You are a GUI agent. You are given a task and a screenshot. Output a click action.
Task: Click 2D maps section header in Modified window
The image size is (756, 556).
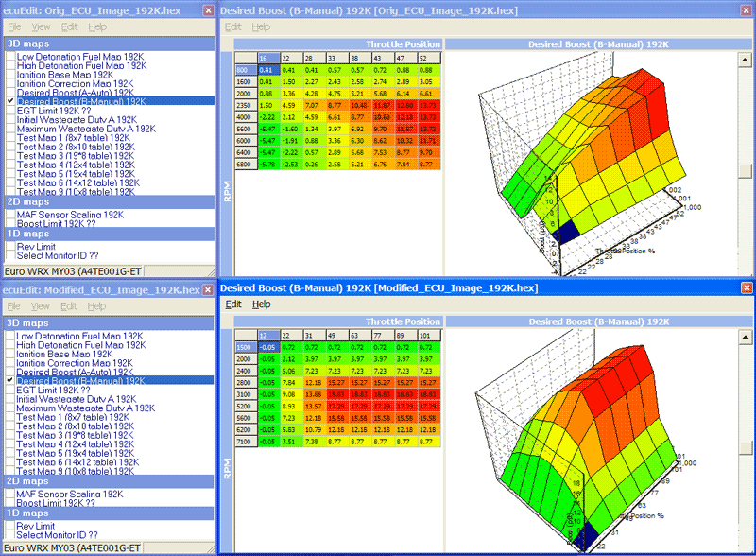coord(109,481)
